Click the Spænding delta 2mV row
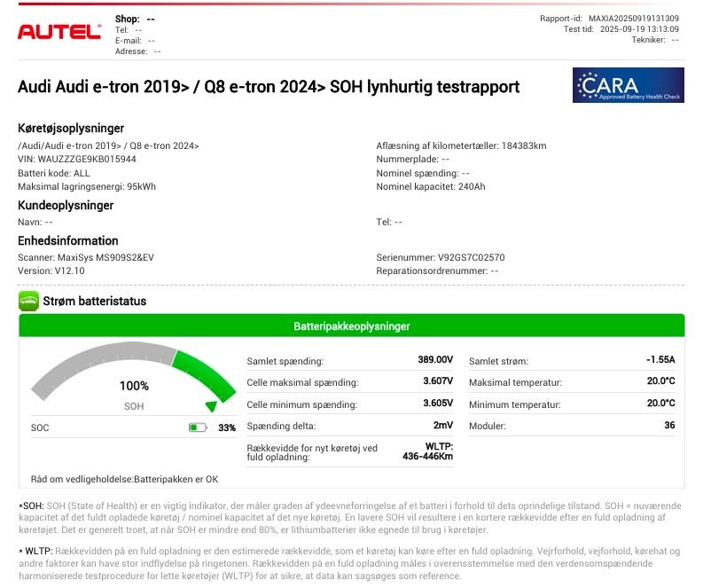Screen dimensions: 703x588 [x=350, y=426]
